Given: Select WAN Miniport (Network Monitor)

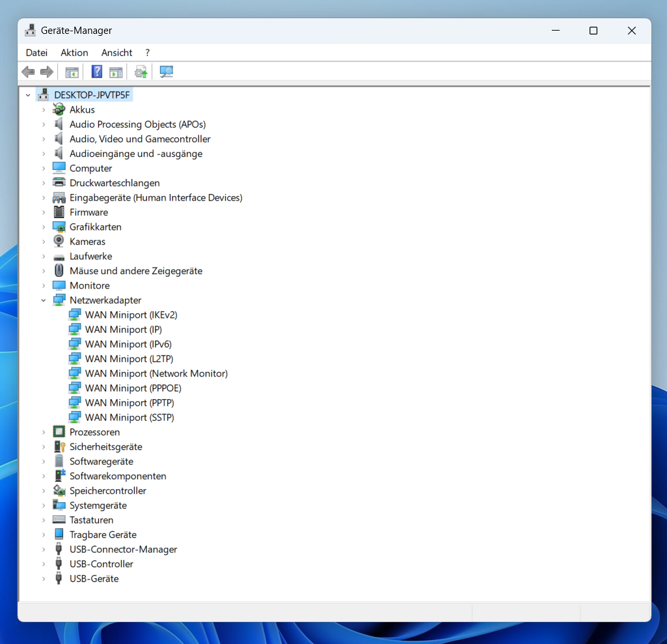Looking at the screenshot, I should coord(157,373).
